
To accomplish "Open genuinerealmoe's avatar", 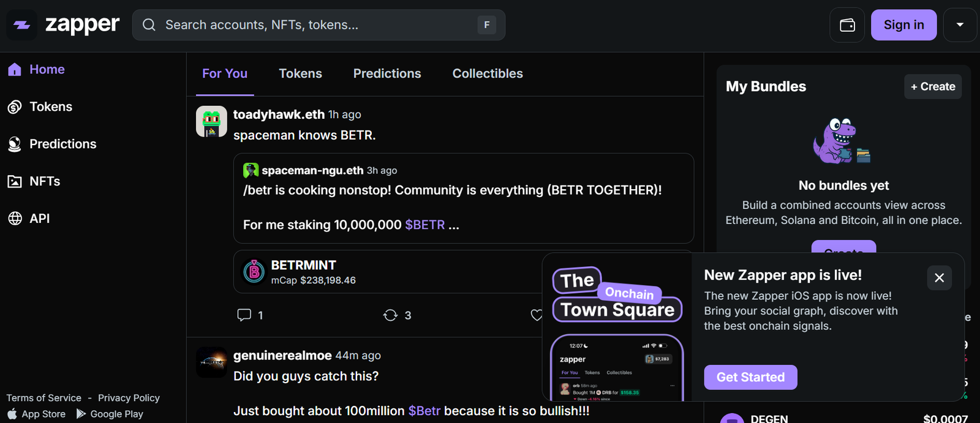I will tap(211, 362).
